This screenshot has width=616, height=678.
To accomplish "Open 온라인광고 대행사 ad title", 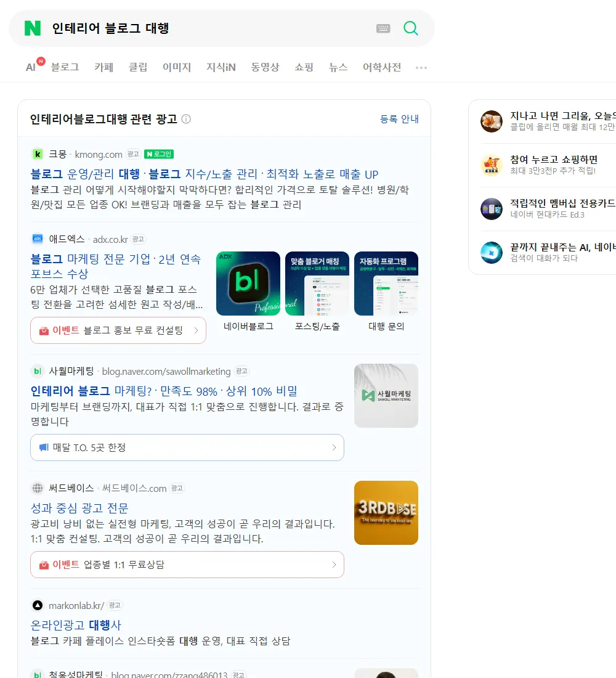I will (x=76, y=625).
